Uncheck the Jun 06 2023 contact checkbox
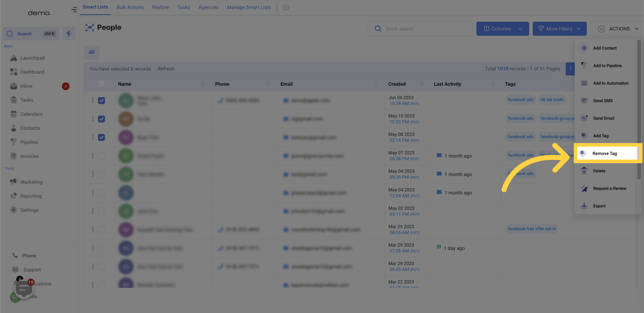 [x=101, y=100]
